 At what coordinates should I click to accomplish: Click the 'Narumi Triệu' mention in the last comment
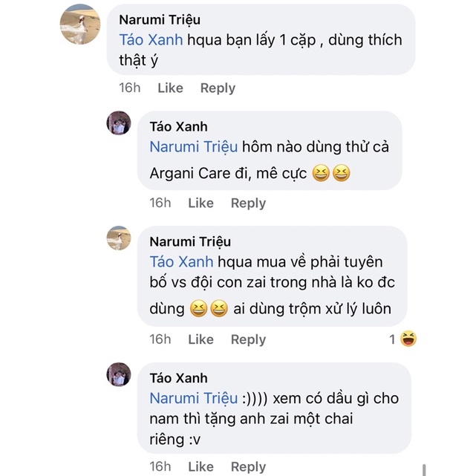(190, 398)
